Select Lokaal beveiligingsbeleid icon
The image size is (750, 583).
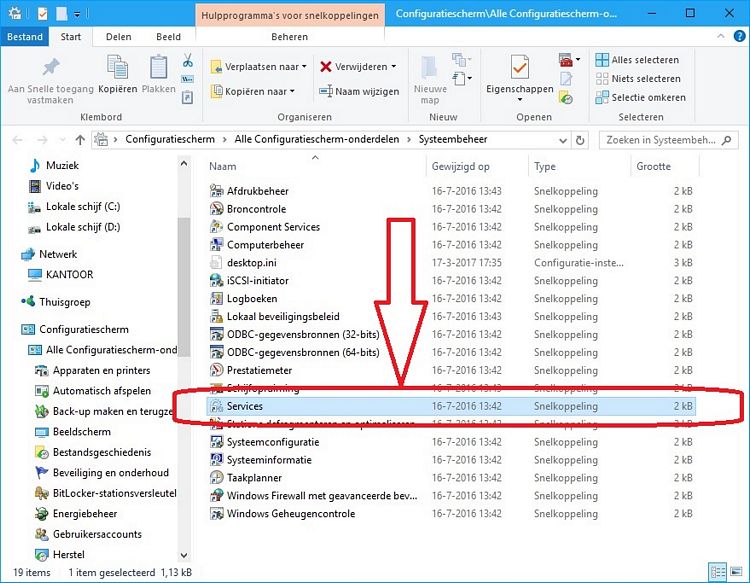click(216, 316)
